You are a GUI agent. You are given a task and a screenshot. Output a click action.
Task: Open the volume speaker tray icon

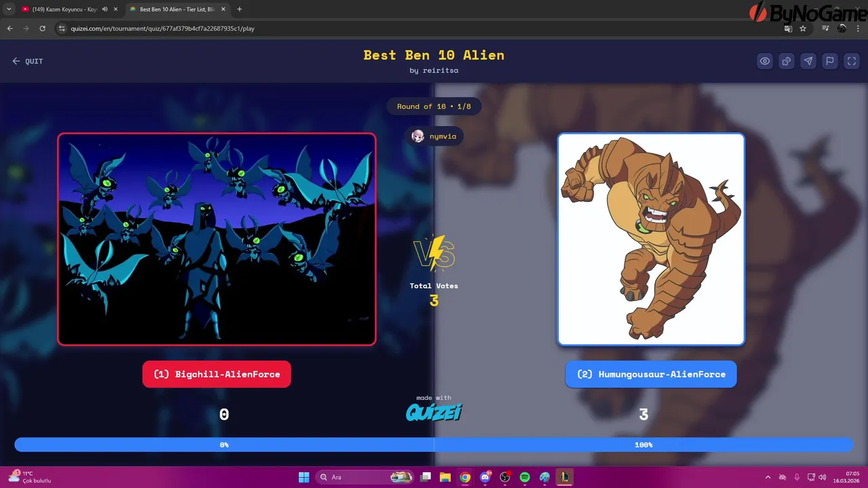pyautogui.click(x=822, y=477)
